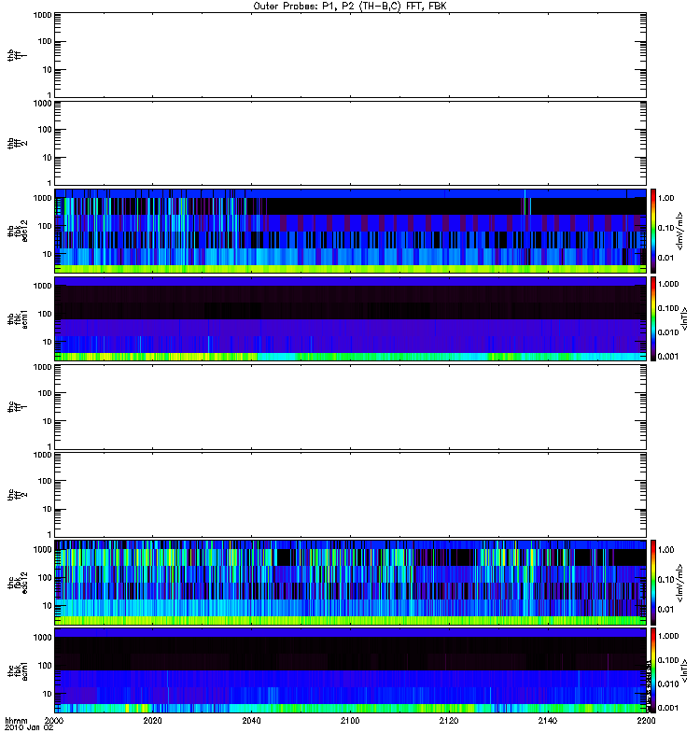Click the 2020 time axis label

point(152,720)
